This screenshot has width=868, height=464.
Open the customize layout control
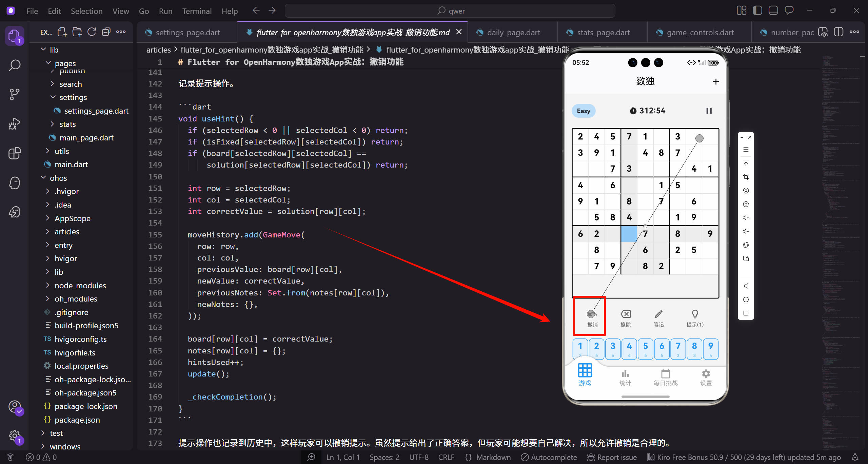click(x=741, y=11)
